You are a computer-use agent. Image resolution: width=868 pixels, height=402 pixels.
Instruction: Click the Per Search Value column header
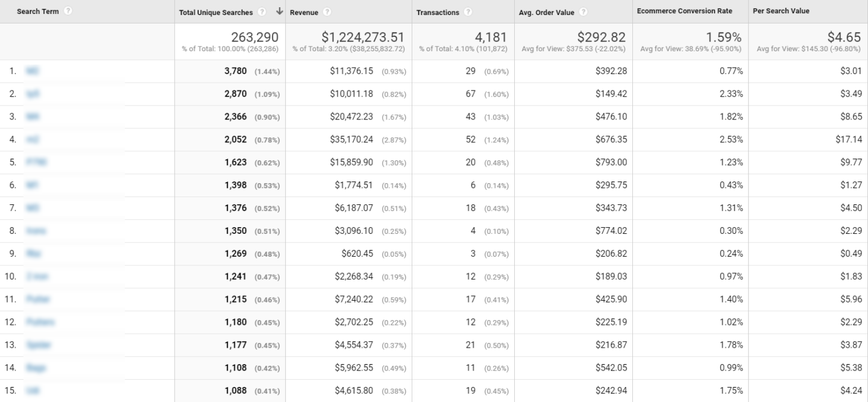(781, 11)
